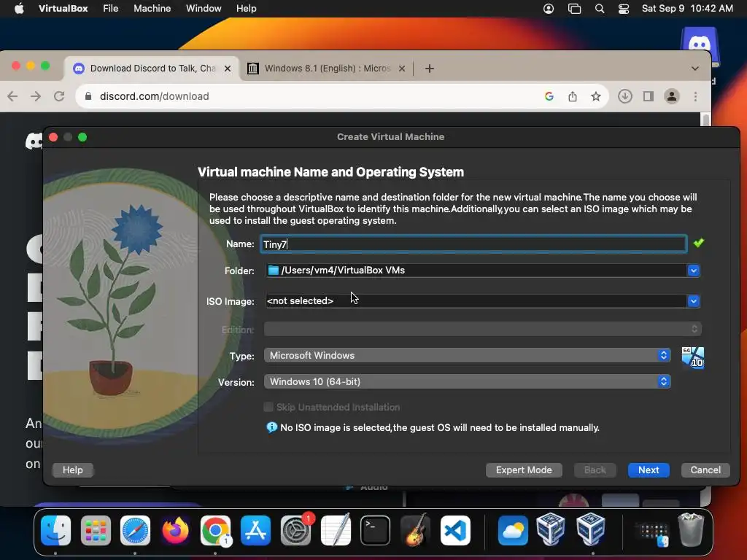Open the Trash in the dock

coord(691,530)
